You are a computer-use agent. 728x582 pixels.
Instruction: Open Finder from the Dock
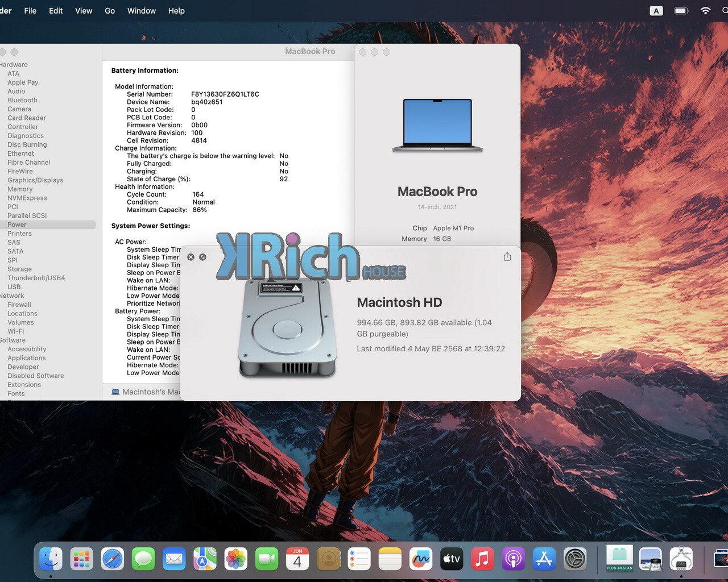pyautogui.click(x=51, y=559)
